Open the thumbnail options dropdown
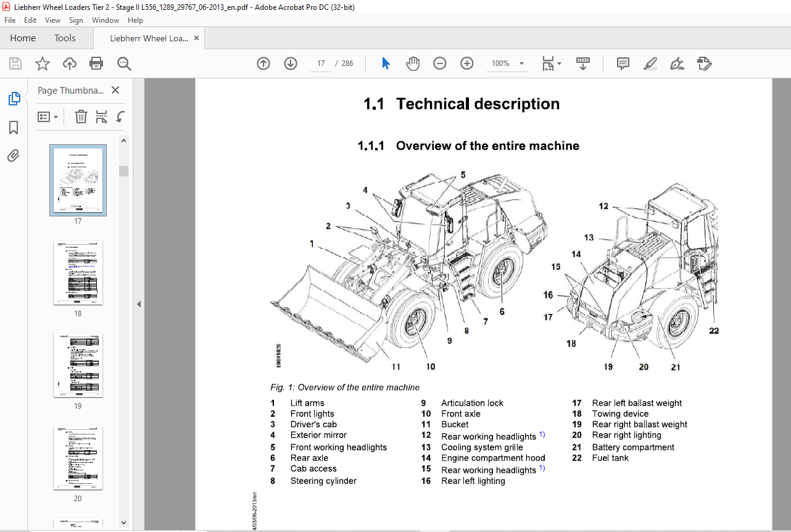The height and width of the screenshot is (532, 791). pyautogui.click(x=48, y=117)
